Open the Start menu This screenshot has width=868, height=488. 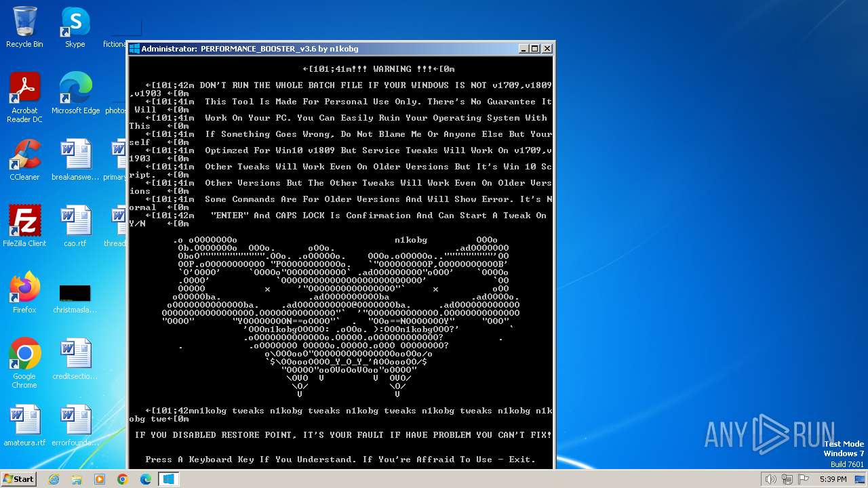pos(18,479)
